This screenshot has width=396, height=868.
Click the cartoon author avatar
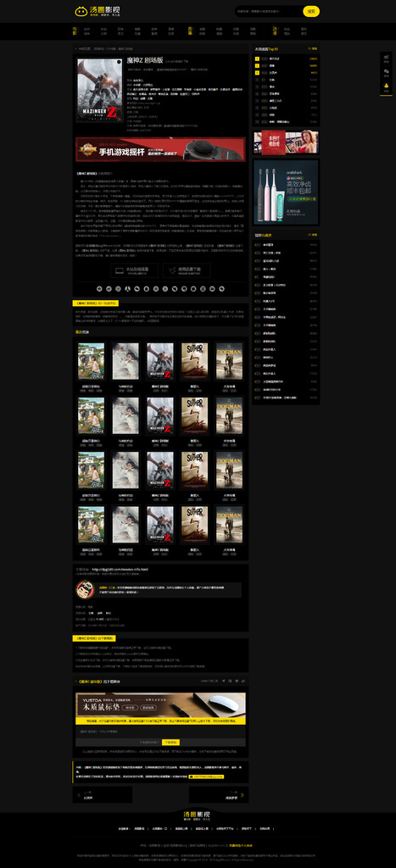click(84, 590)
